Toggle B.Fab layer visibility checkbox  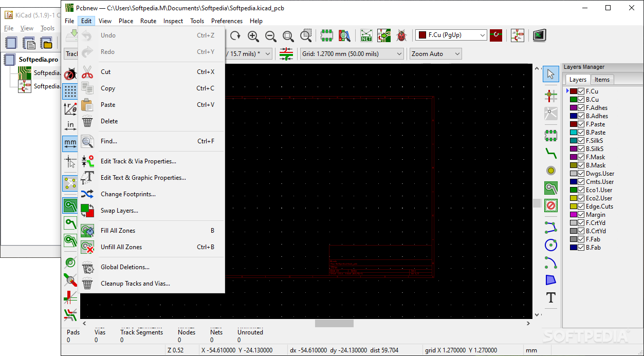click(581, 248)
